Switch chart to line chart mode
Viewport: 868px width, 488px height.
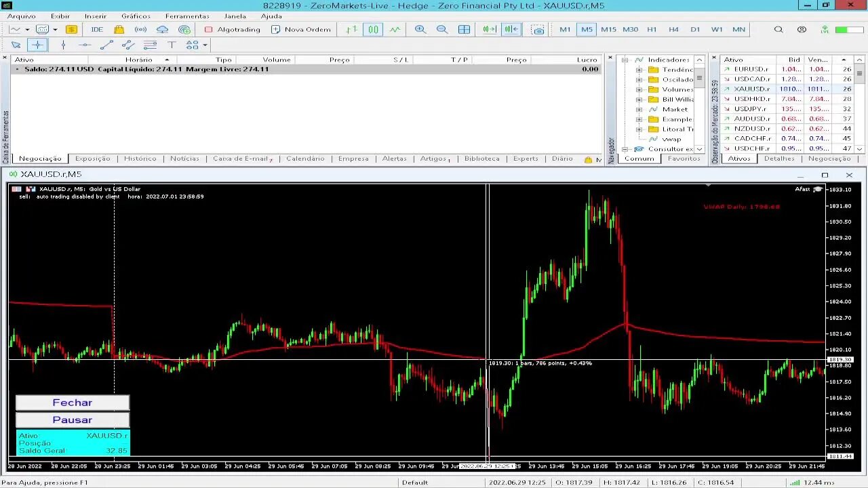[395, 29]
